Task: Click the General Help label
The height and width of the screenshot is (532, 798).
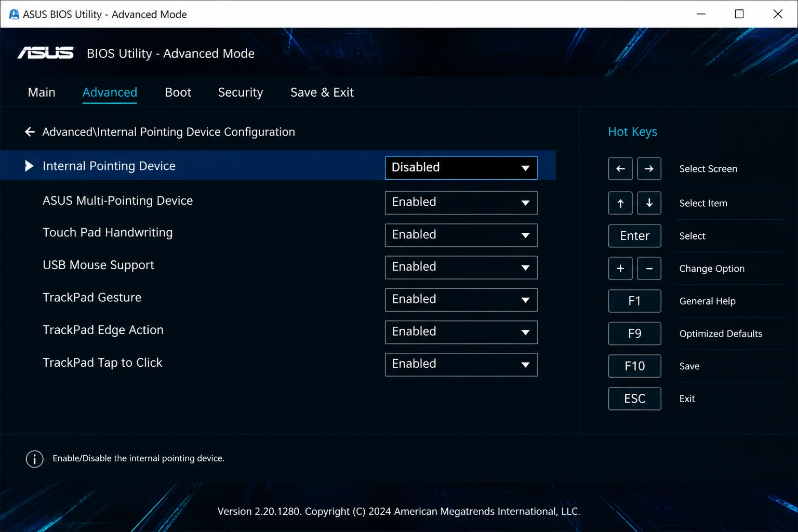Action: point(707,301)
